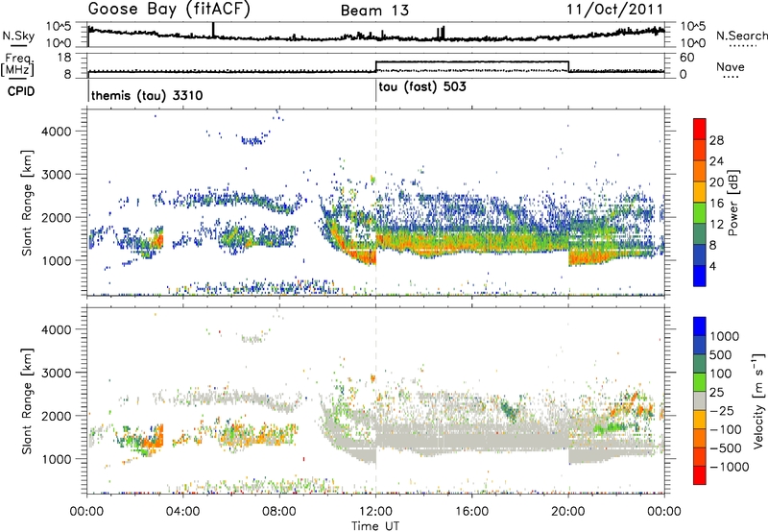Click the raised frequency step in frequency panel
Image resolution: width=768 pixels, height=532 pixels.
(472, 61)
